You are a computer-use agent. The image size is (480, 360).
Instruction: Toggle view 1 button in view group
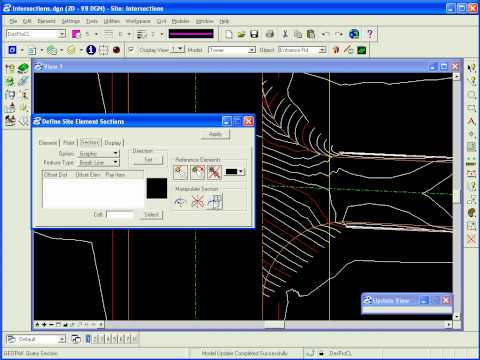[x=88, y=339]
